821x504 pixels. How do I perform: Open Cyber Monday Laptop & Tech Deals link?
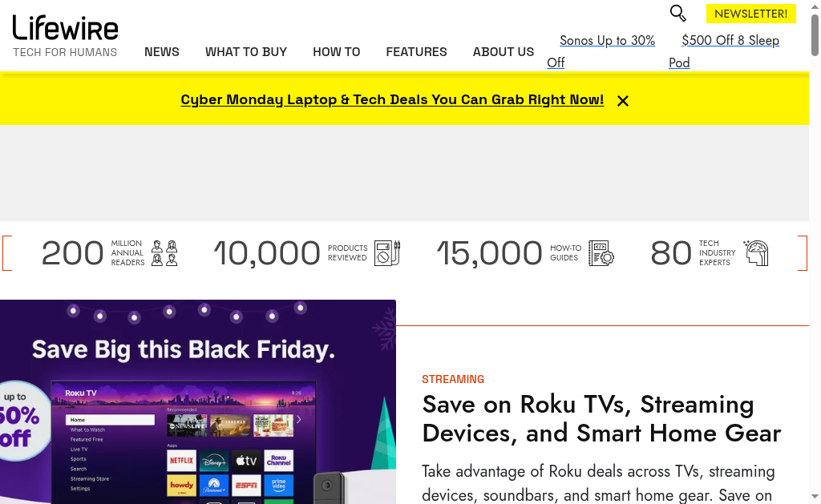pyautogui.click(x=392, y=100)
